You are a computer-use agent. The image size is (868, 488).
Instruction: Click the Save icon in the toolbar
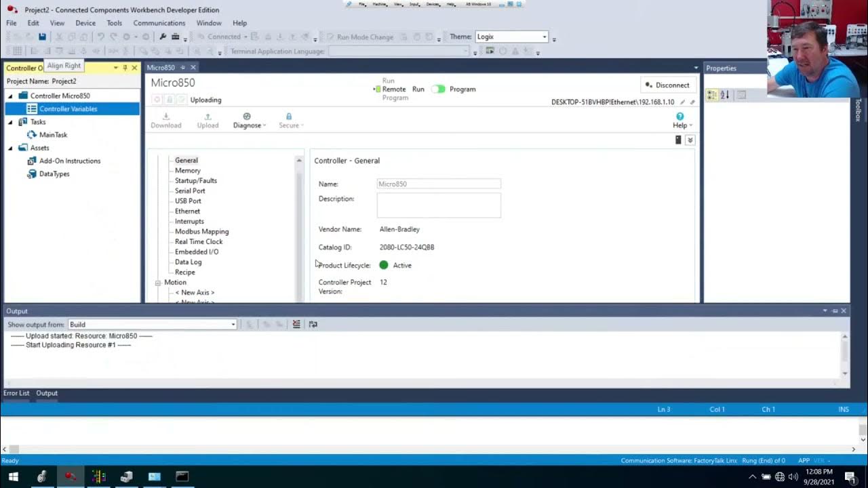pyautogui.click(x=42, y=37)
